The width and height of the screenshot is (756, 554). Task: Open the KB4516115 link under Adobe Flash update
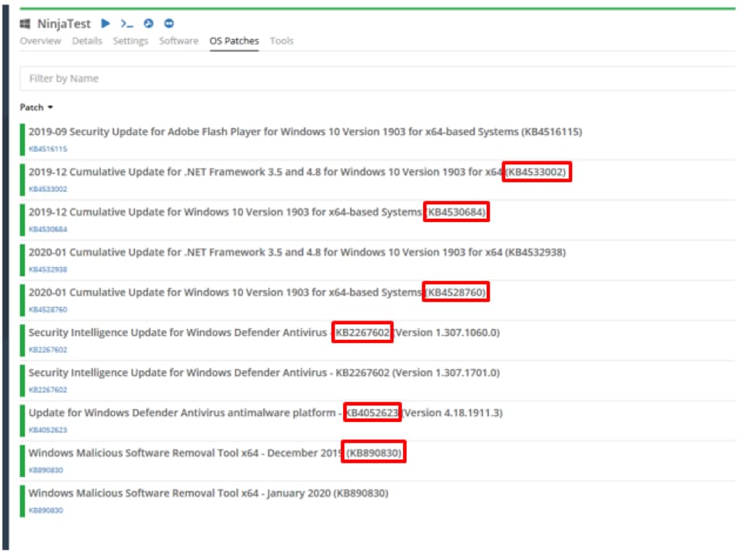click(48, 149)
